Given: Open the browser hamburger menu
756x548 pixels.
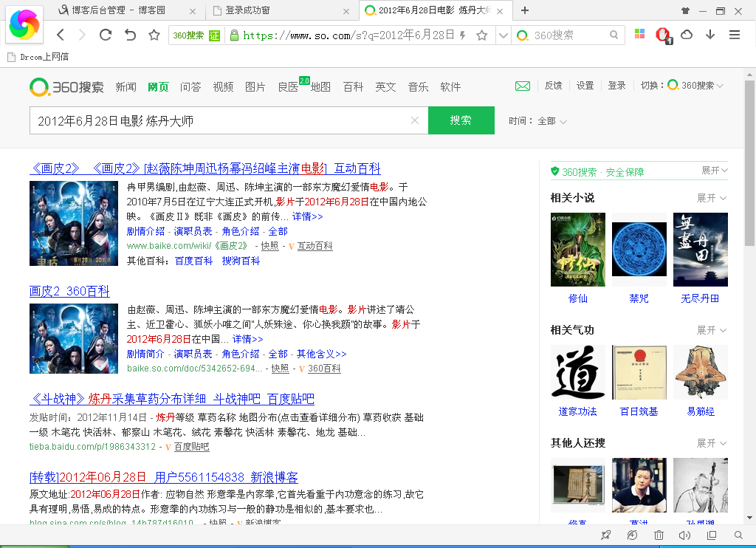Looking at the screenshot, I should [735, 35].
